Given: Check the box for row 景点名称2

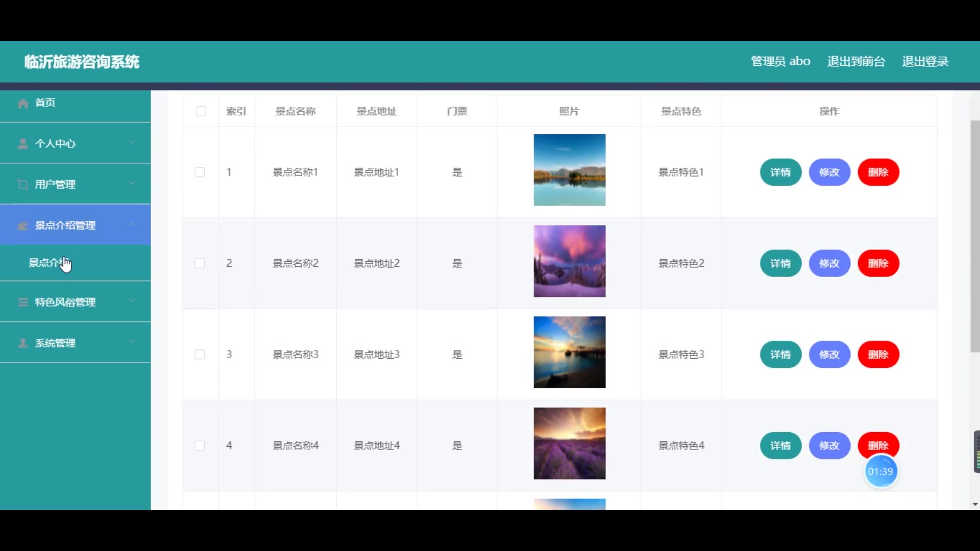Looking at the screenshot, I should click(x=200, y=263).
